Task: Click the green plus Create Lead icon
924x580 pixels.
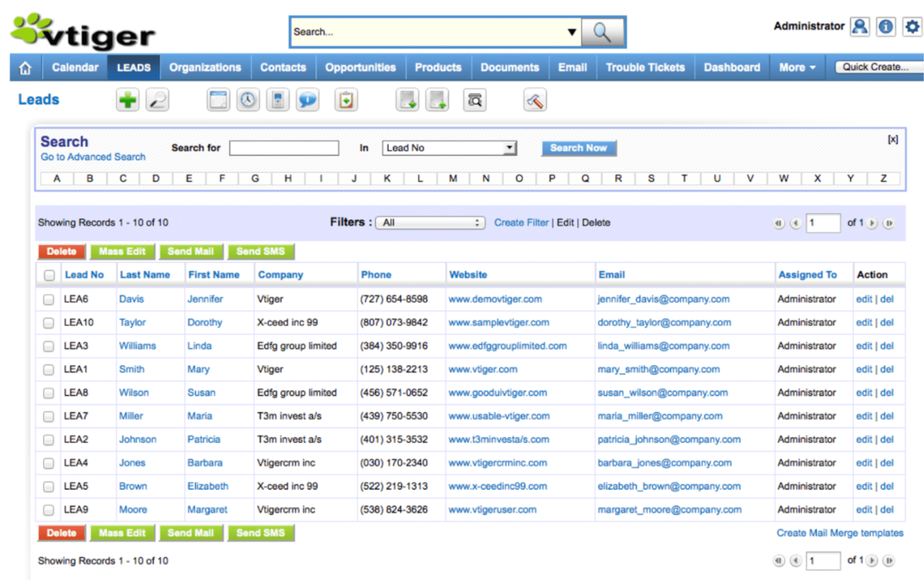Action: pyautogui.click(x=128, y=100)
